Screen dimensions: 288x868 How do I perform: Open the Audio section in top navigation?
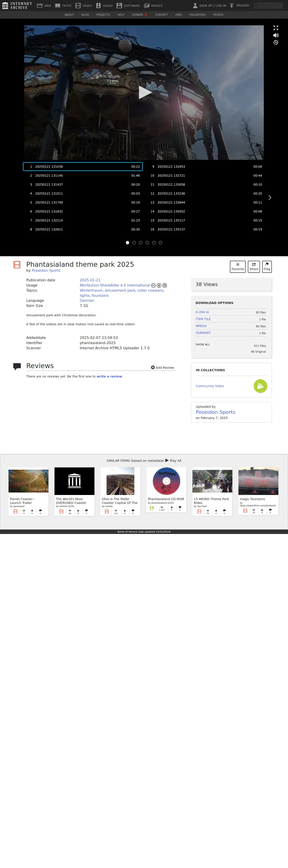pos(104,6)
